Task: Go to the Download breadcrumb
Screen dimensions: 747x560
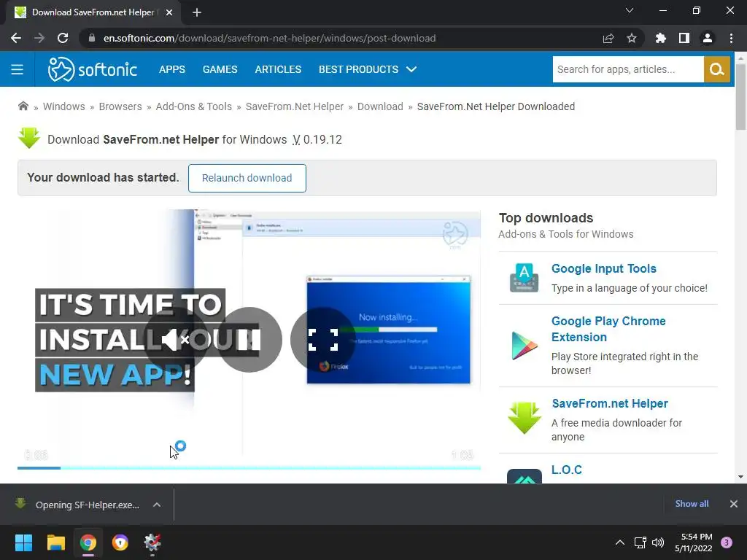Action: click(x=380, y=106)
